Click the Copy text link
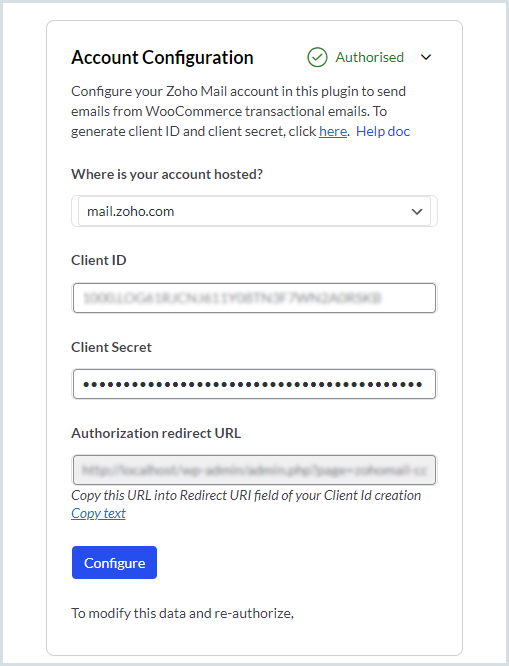 98,513
